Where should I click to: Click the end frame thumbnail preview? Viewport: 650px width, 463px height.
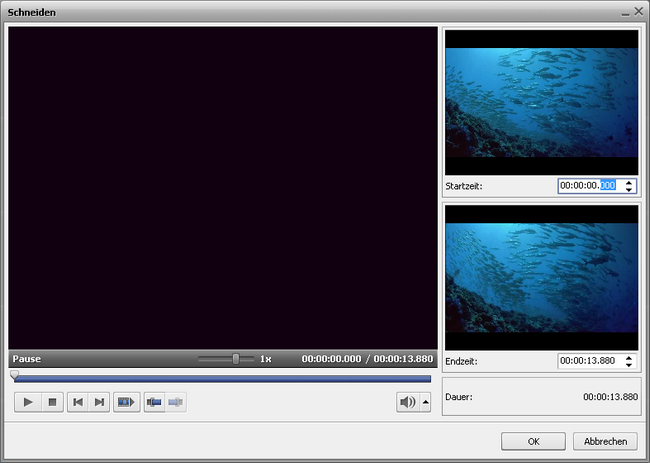click(x=541, y=278)
